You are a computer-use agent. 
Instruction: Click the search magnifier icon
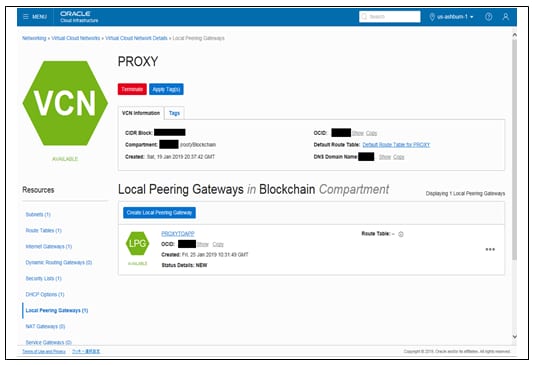click(x=364, y=16)
